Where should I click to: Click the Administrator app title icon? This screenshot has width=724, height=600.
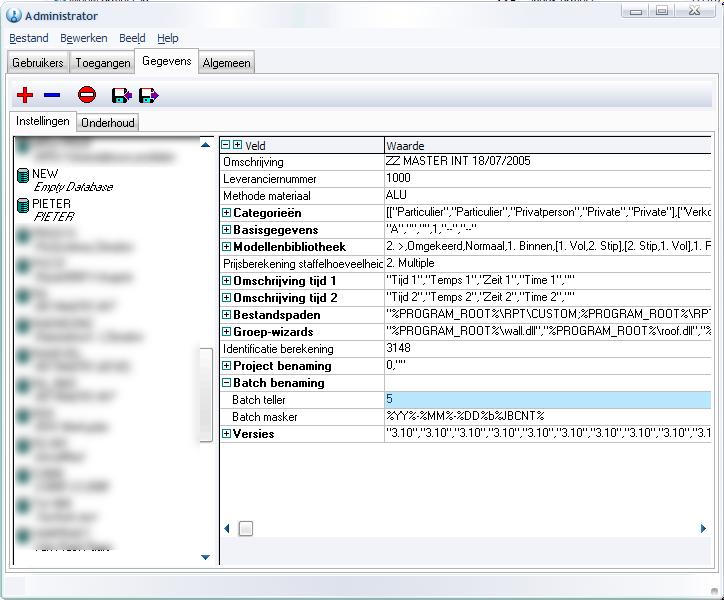(14, 15)
